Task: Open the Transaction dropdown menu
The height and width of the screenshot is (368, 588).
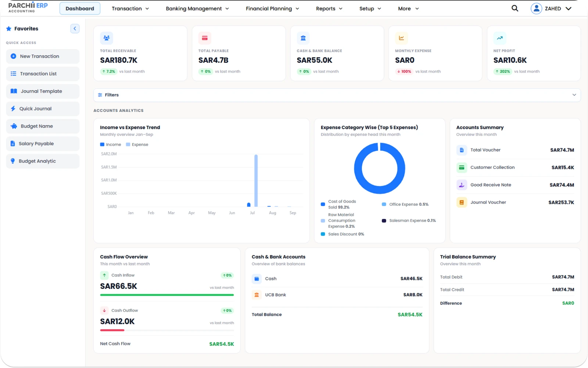Action: click(x=130, y=8)
